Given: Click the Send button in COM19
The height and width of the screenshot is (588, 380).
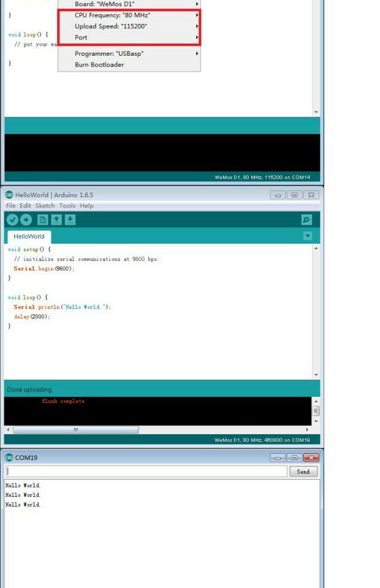Looking at the screenshot, I should coord(303,472).
